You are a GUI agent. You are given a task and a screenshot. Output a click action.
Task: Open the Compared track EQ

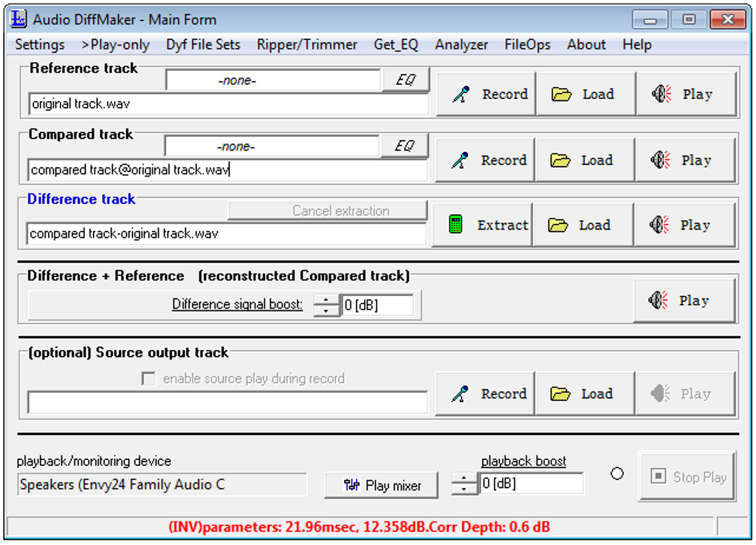pyautogui.click(x=404, y=146)
